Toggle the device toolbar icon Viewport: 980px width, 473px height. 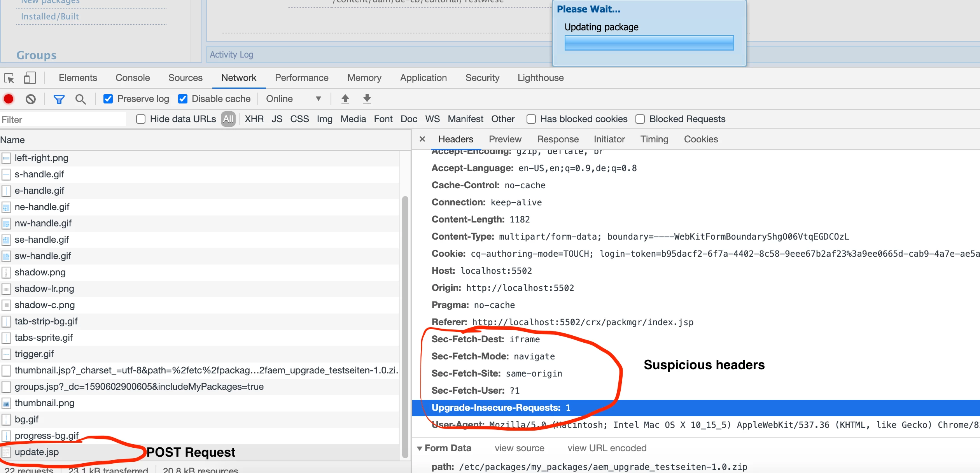point(30,78)
